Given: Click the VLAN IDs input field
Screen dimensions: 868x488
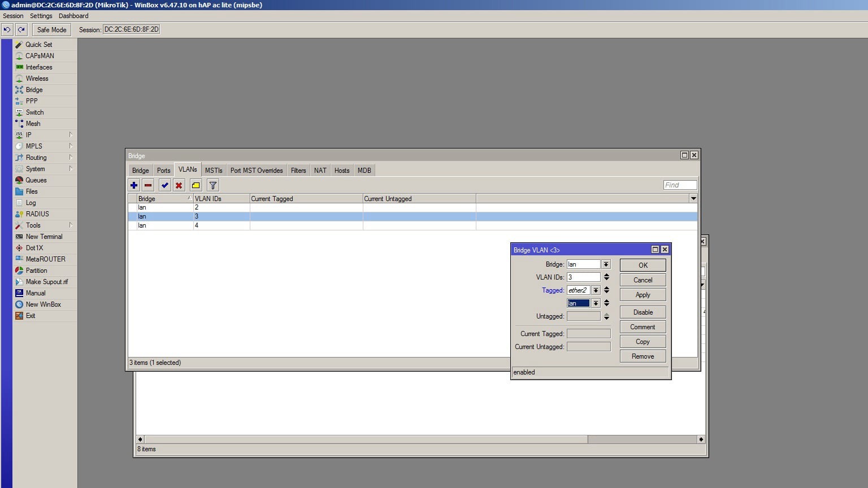Looking at the screenshot, I should 583,277.
